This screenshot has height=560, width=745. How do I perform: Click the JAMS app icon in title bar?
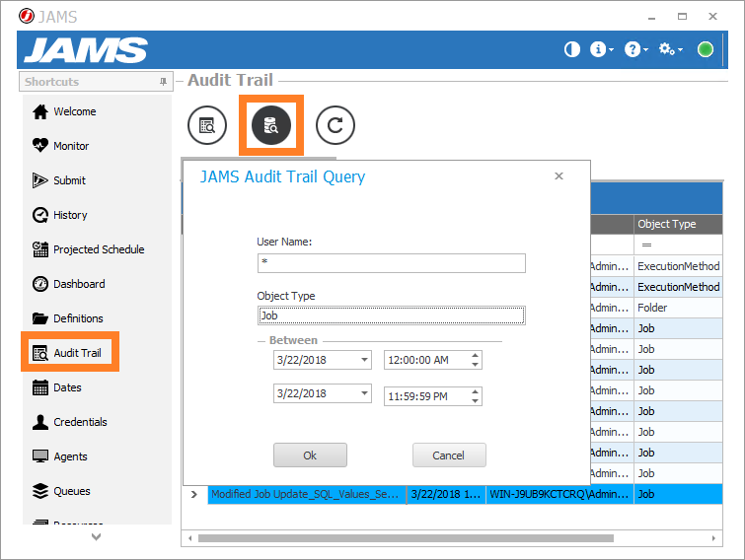pyautogui.click(x=26, y=16)
